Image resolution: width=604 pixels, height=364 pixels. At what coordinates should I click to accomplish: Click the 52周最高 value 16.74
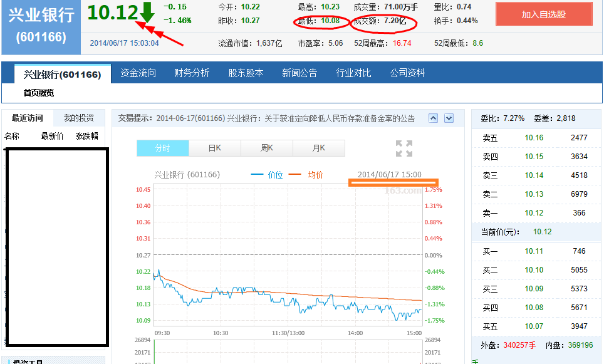pos(402,43)
